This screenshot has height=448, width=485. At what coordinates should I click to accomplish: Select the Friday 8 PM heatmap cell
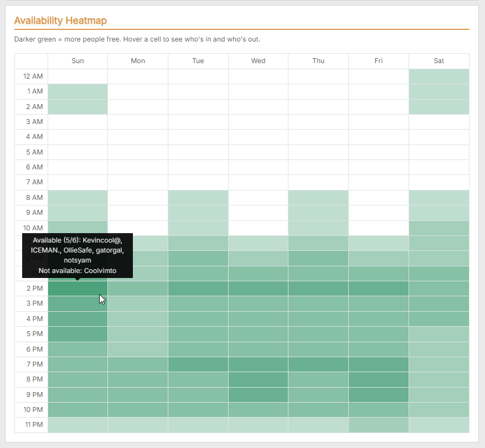click(379, 379)
